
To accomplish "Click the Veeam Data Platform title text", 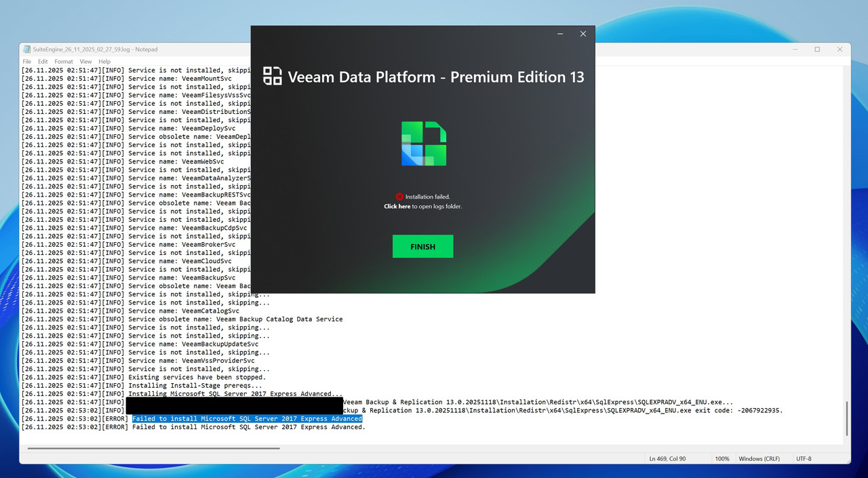I will (x=436, y=77).
